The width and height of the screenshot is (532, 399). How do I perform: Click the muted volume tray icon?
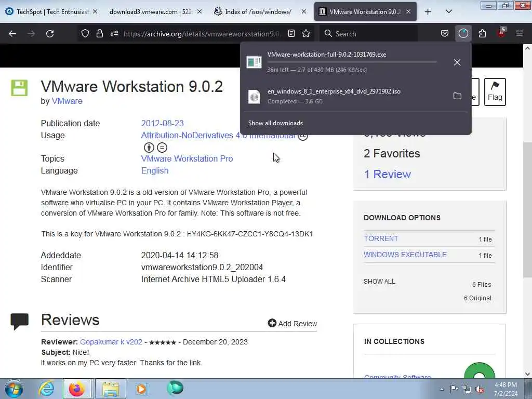click(480, 389)
